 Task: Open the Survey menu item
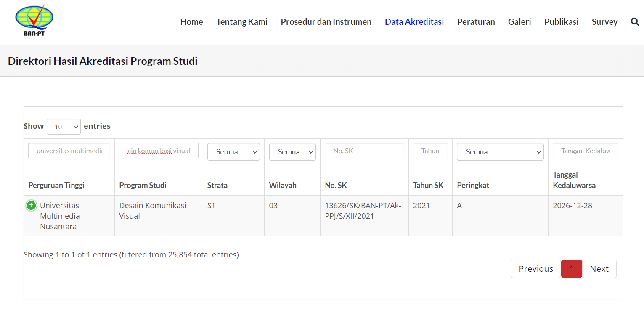tap(604, 22)
